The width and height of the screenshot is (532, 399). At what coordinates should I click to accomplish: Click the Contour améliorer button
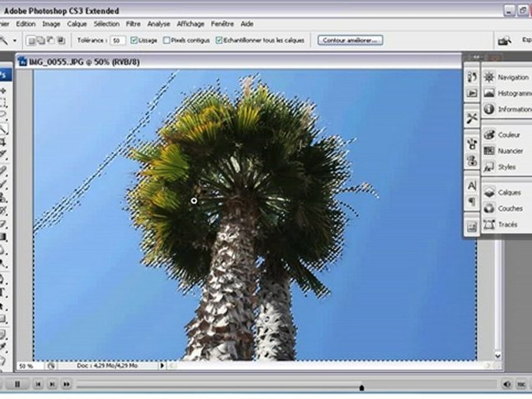[x=350, y=40]
